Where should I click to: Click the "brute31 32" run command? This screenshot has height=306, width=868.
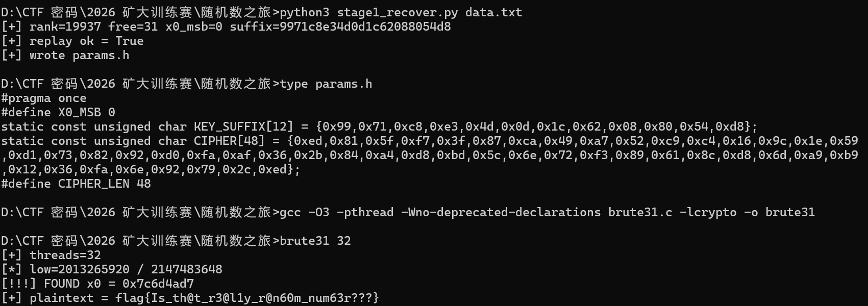point(315,241)
